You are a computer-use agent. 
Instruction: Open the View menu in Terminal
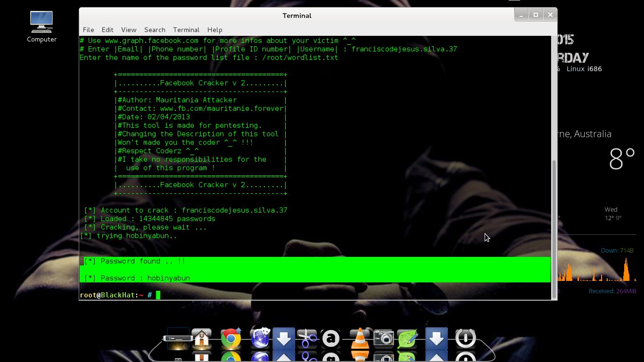click(129, 30)
